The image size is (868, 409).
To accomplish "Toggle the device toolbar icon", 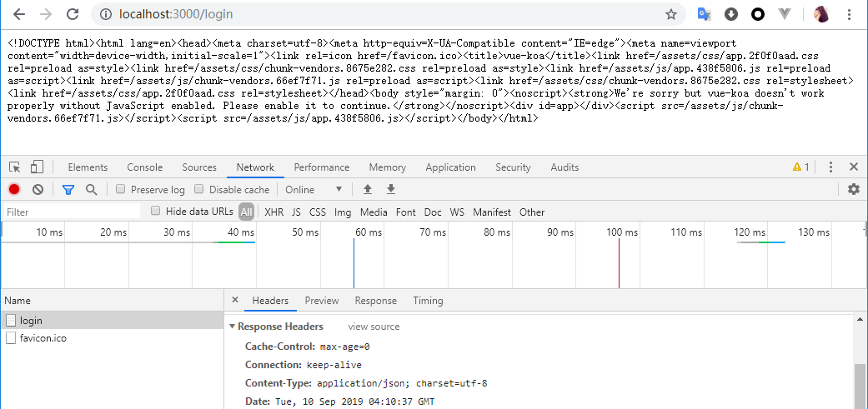I will 37,167.
